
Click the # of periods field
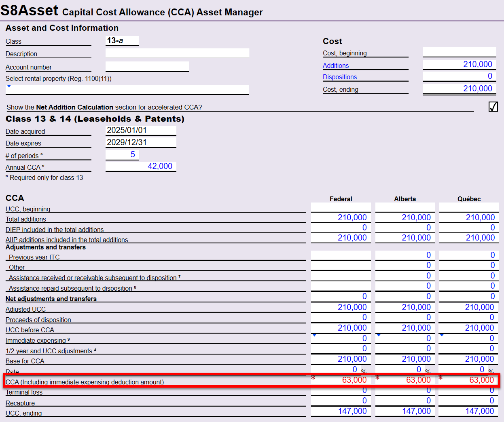click(122, 155)
